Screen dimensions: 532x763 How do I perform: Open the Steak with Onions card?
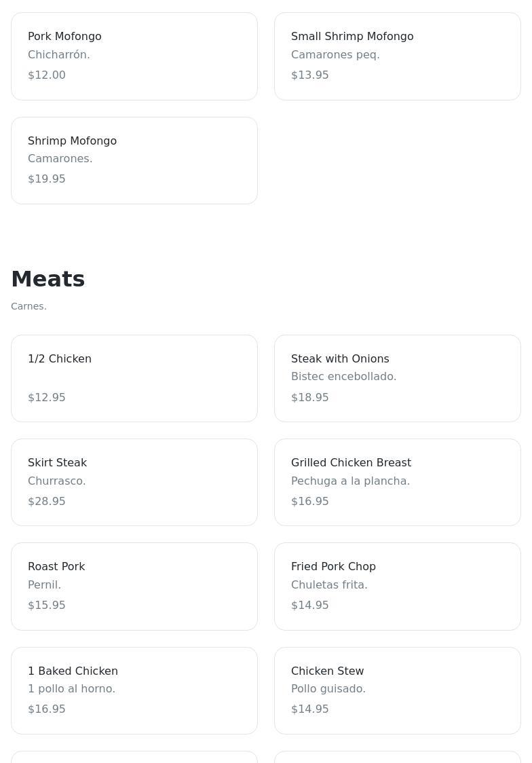(397, 378)
